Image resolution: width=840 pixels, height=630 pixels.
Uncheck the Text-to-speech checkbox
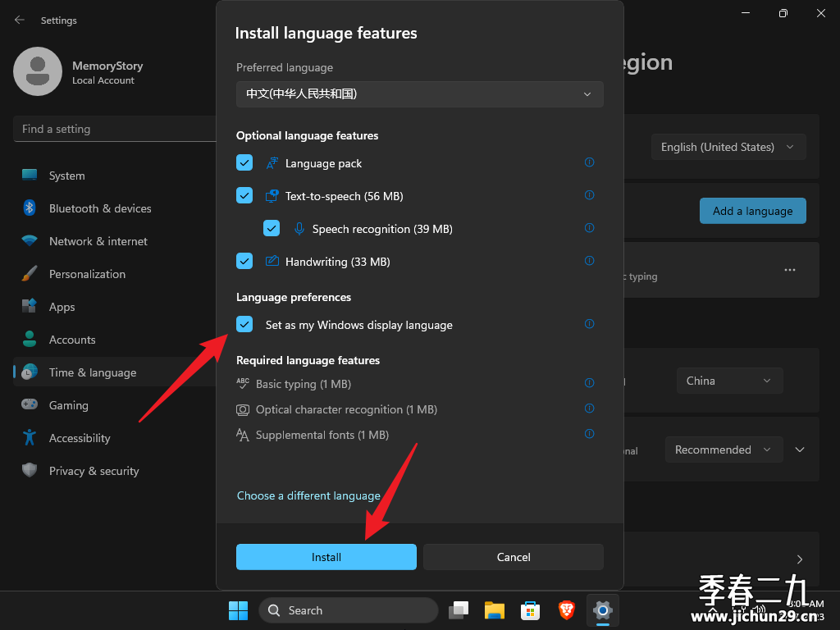(244, 195)
